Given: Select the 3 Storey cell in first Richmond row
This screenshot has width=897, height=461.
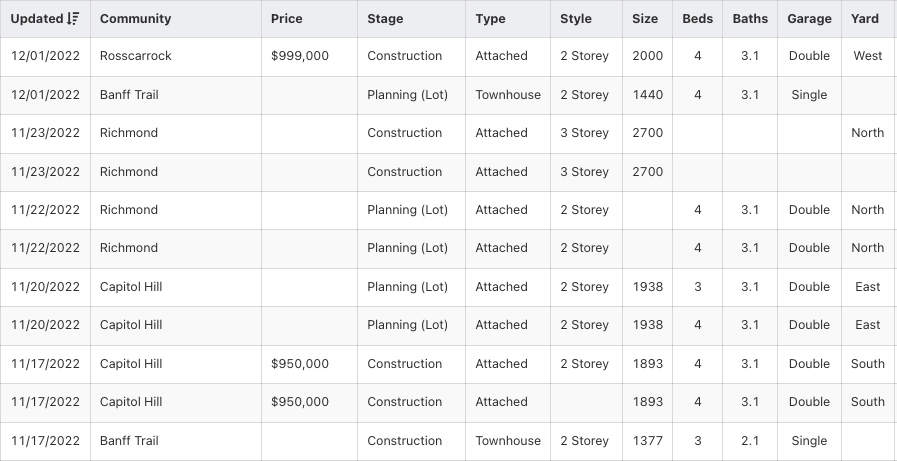Looking at the screenshot, I should tap(584, 133).
